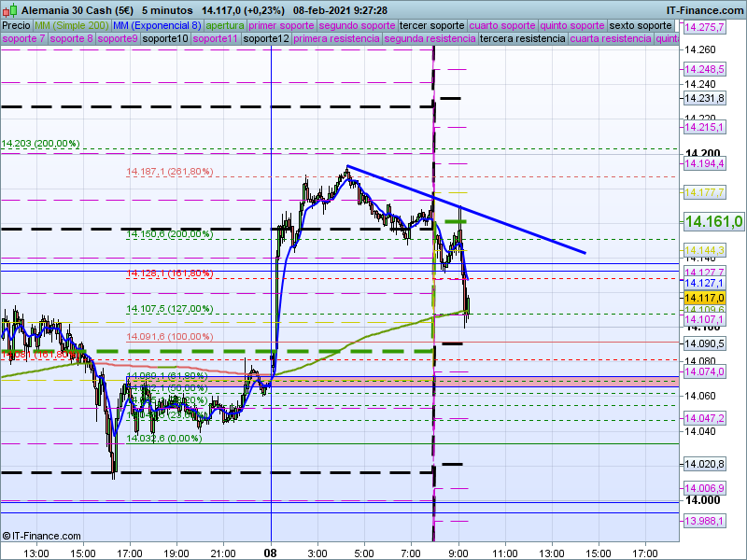747x560 pixels.
Task: Select the Precio indicator label
Action: click(16, 26)
